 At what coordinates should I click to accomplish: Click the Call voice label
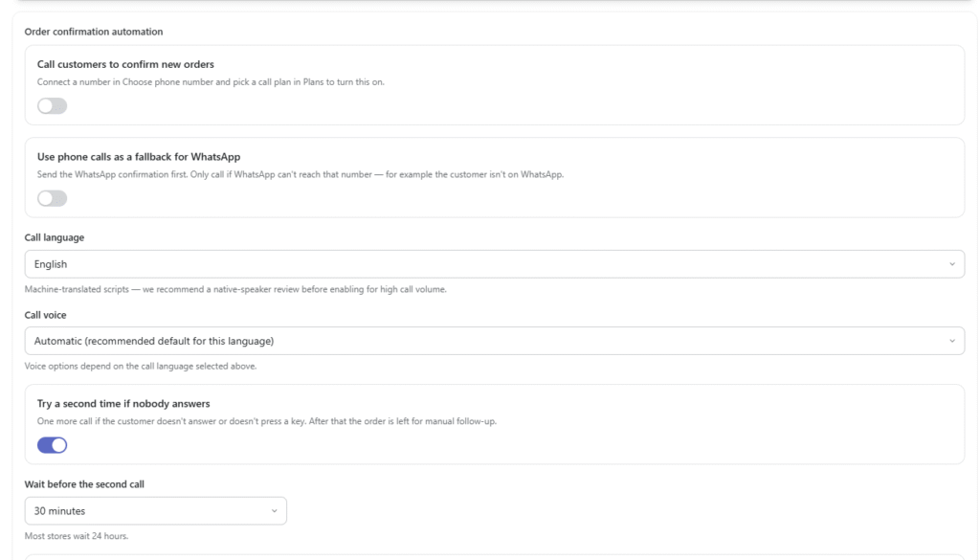coord(45,315)
